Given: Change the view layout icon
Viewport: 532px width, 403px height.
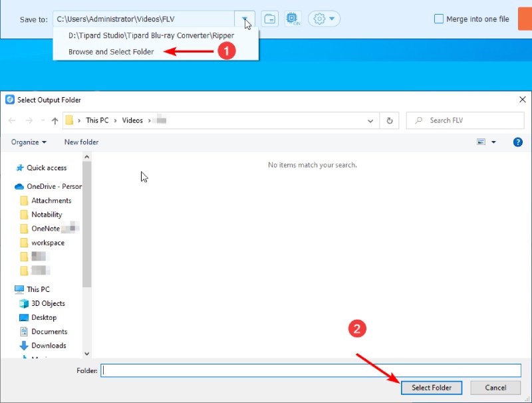Looking at the screenshot, I should pyautogui.click(x=481, y=142).
